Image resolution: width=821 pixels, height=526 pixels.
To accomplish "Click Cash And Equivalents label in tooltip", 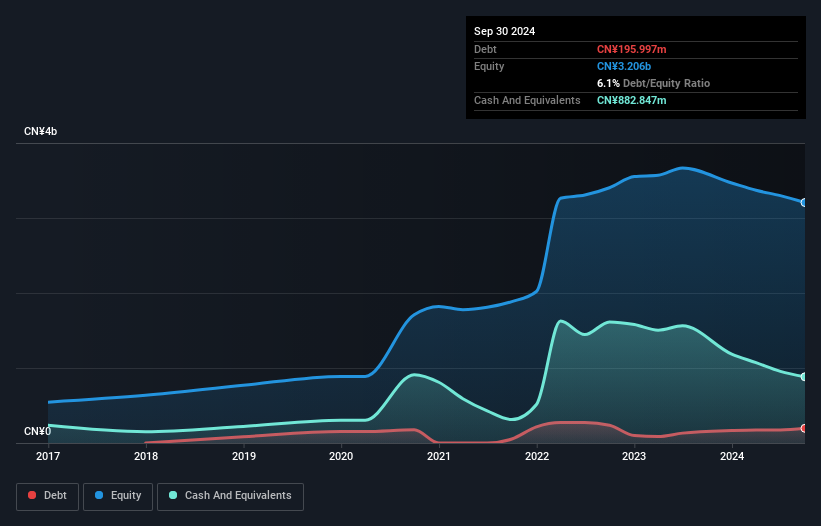I will coord(527,100).
